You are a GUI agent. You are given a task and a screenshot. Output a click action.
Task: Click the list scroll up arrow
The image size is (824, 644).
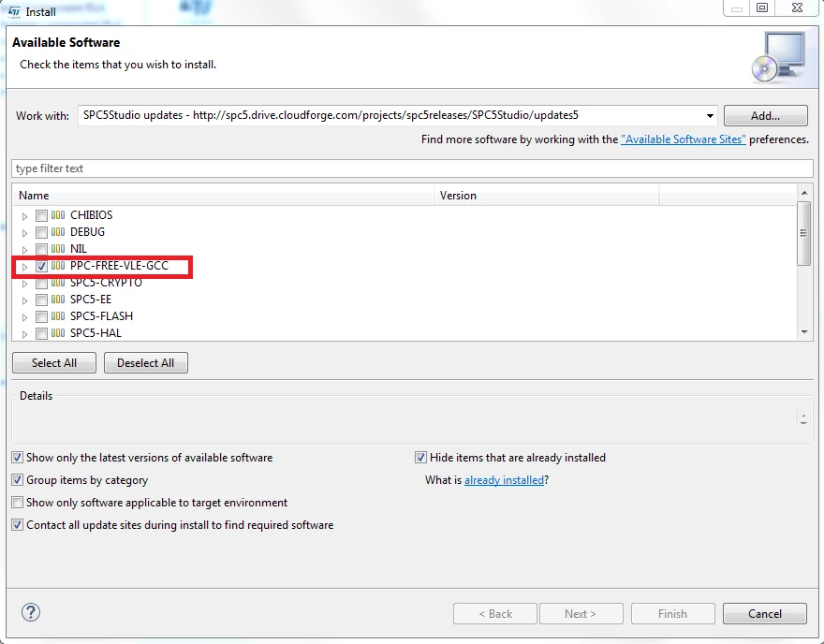[x=804, y=194]
